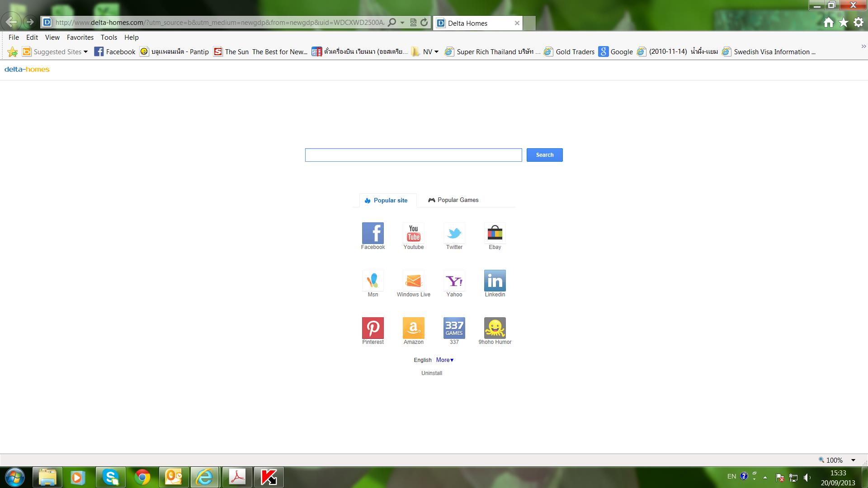
Task: Click compatibility view icon in address bar
Action: tap(413, 22)
